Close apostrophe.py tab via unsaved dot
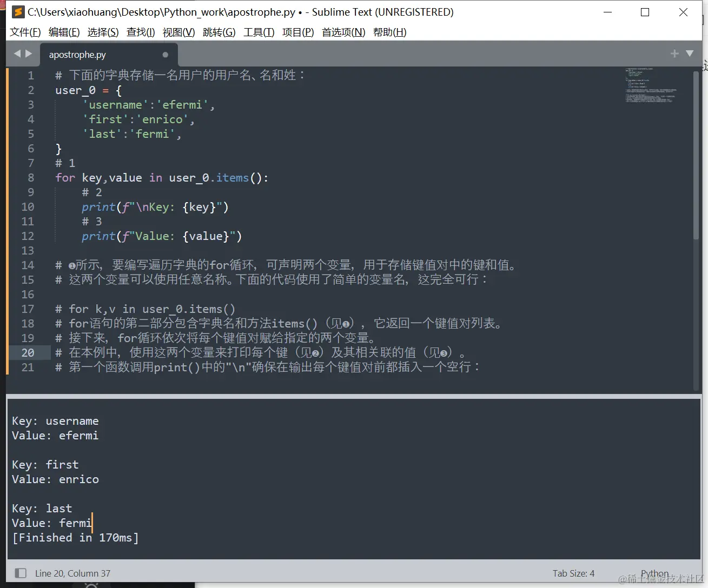This screenshot has height=588, width=708. [166, 55]
